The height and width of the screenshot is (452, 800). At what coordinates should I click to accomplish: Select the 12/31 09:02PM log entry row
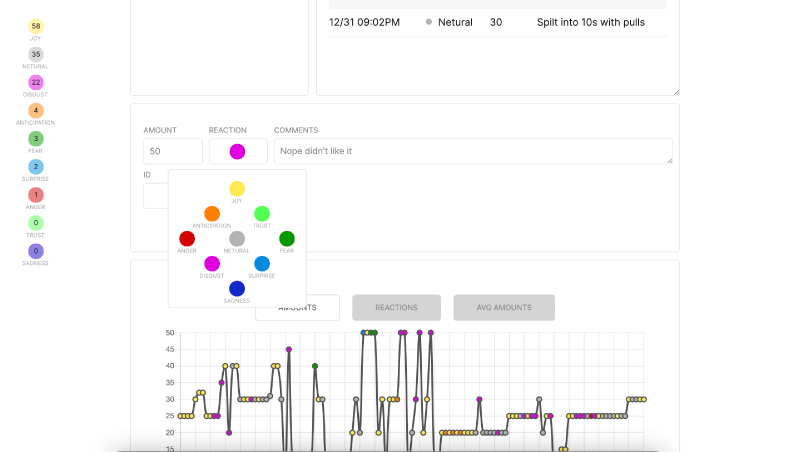pos(497,22)
